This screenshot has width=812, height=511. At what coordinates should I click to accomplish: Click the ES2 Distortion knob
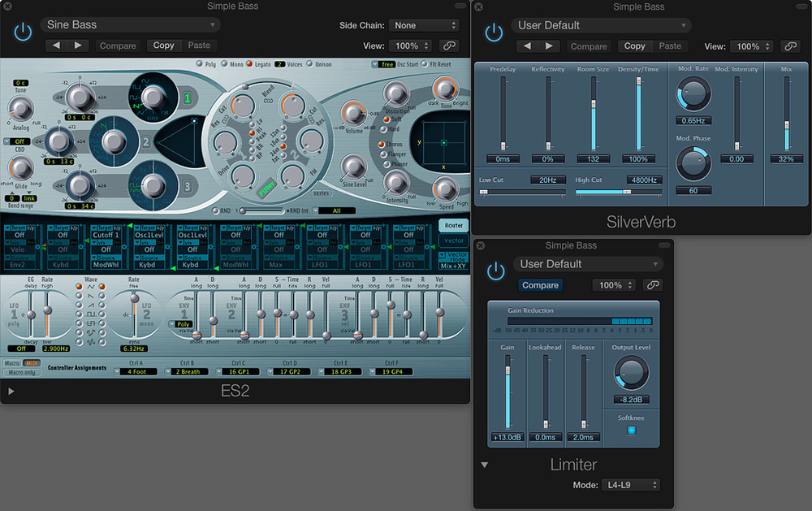395,93
